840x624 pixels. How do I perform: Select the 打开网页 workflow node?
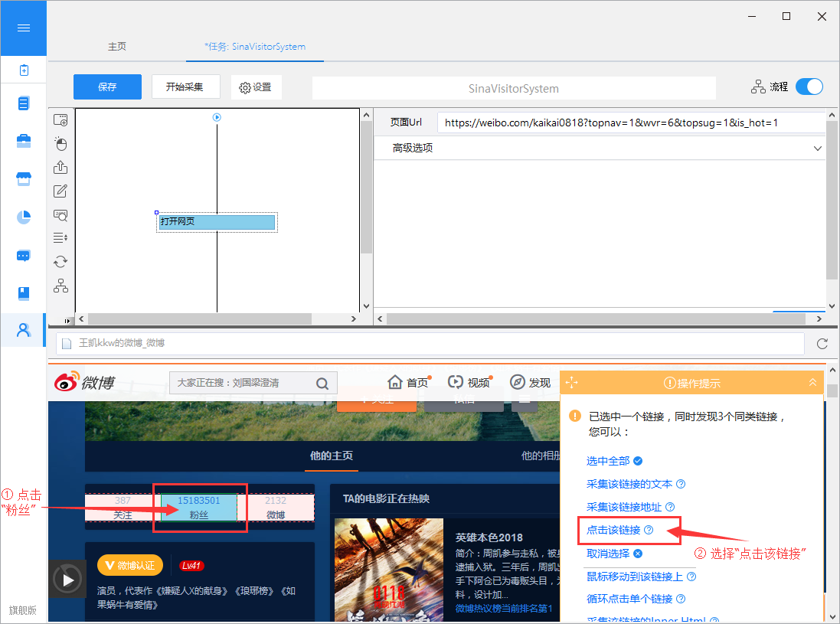point(217,222)
